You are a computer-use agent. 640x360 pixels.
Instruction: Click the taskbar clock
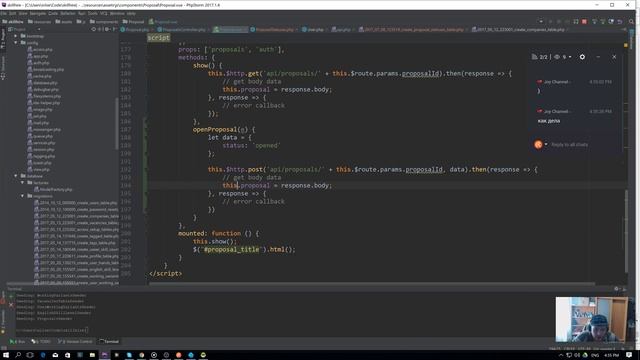(x=611, y=355)
